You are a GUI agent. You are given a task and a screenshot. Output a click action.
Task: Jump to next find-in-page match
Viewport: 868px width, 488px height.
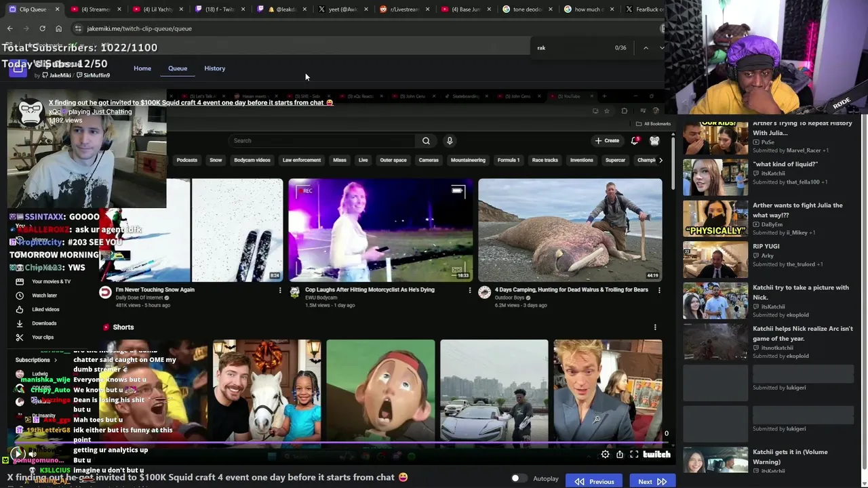(662, 47)
